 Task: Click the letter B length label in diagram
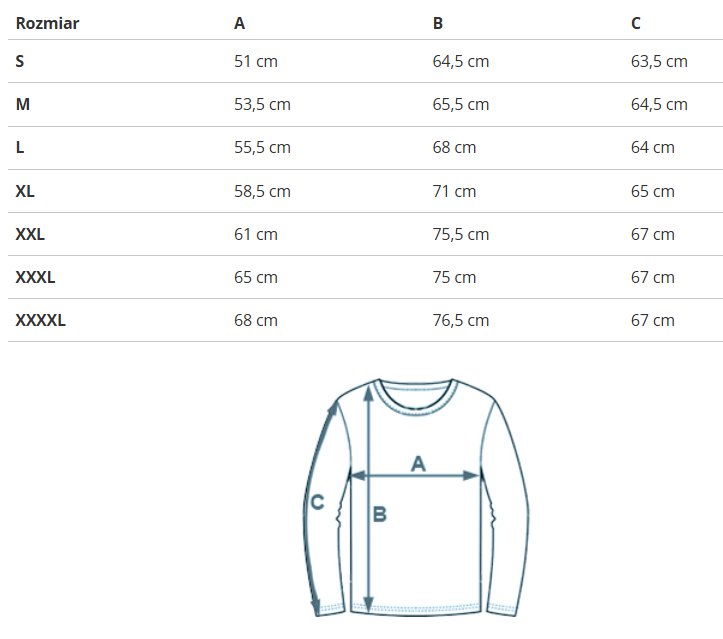380,514
